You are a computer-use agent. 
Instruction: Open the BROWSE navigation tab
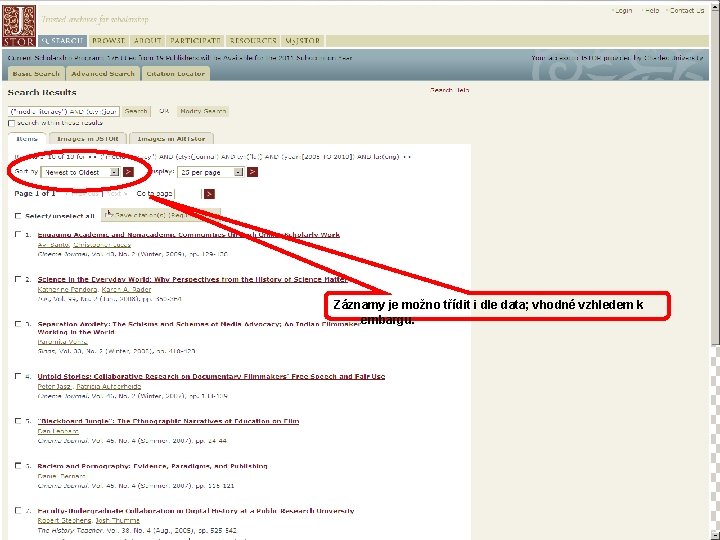pos(109,41)
